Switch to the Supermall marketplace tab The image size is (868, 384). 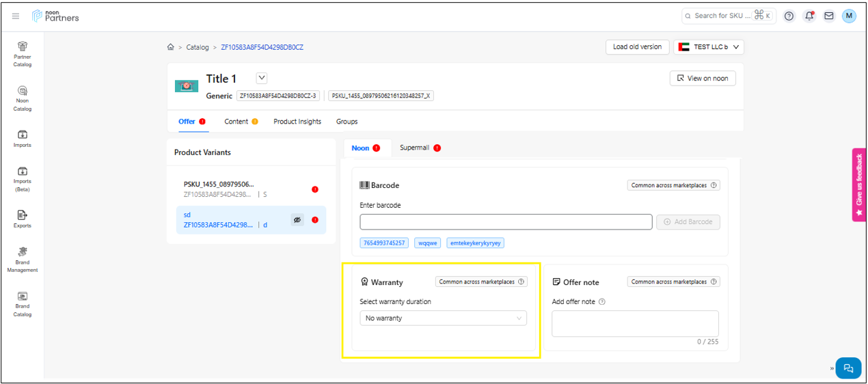[415, 148]
